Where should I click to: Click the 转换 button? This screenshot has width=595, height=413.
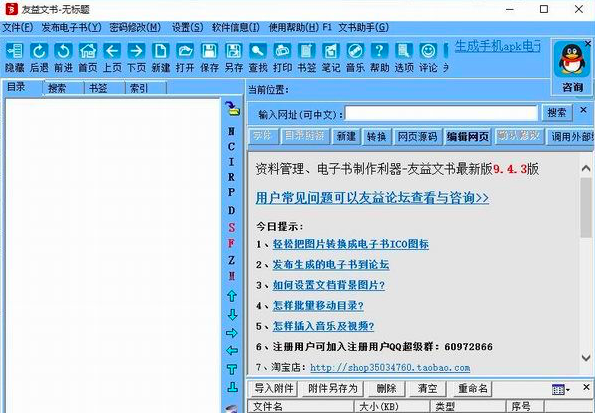tap(376, 136)
